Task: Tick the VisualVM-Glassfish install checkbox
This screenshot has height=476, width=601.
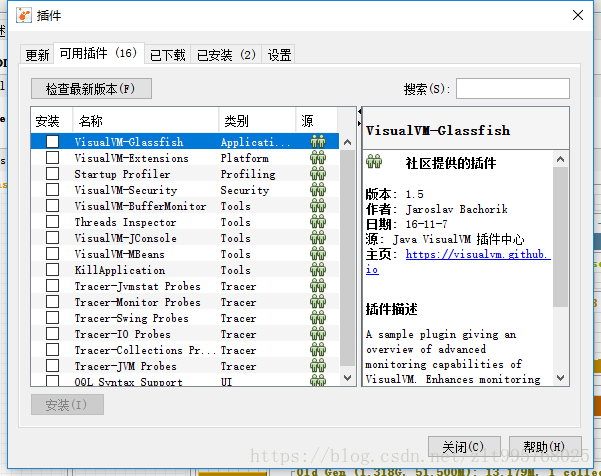Action: [x=53, y=141]
